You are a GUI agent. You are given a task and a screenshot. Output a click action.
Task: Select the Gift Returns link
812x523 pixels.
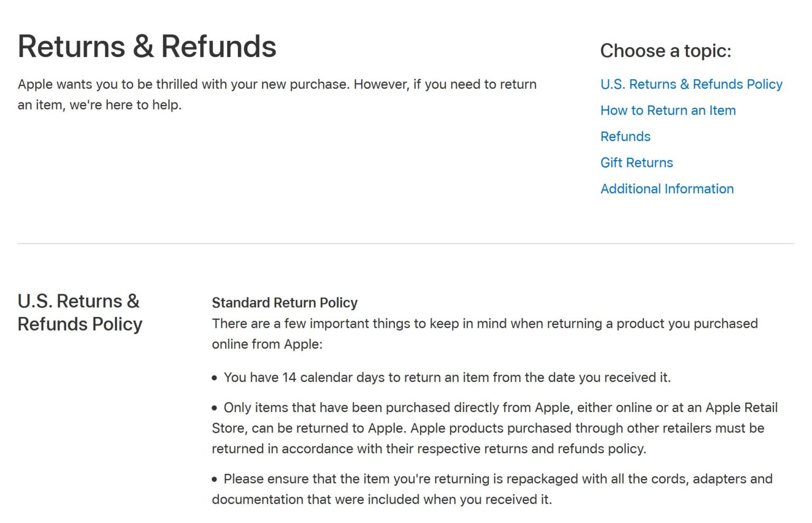pyautogui.click(x=636, y=163)
